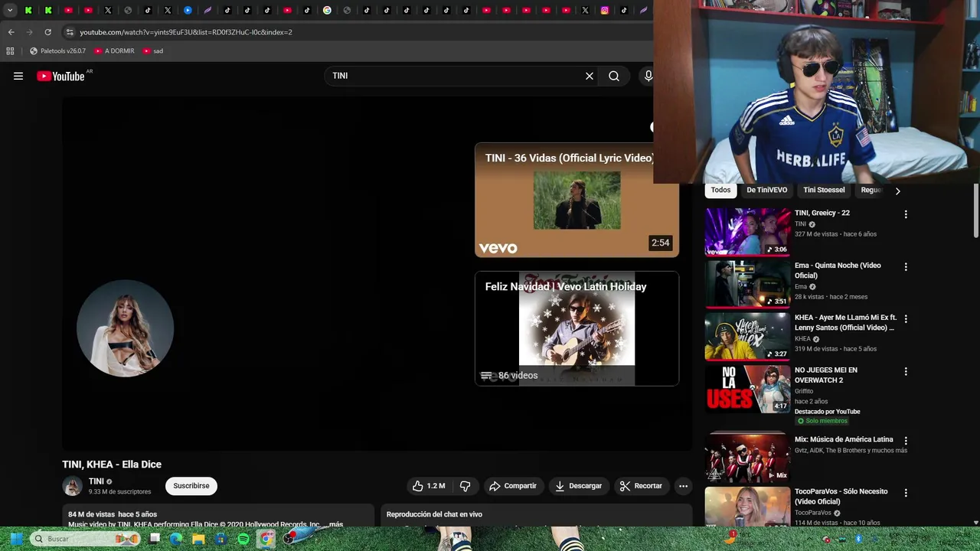Click the browser forward arrow
Image resolution: width=980 pixels, height=551 pixels.
pyautogui.click(x=29, y=32)
